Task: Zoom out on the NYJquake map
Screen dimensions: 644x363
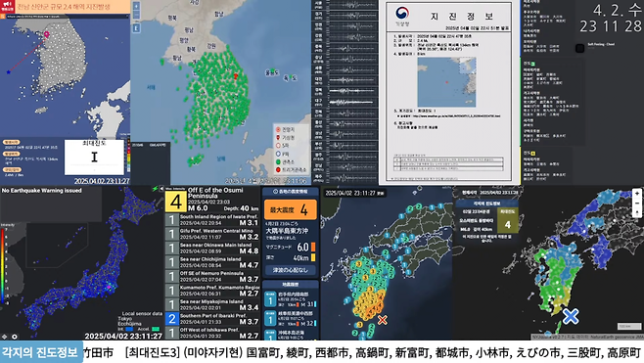Action: (636, 203)
